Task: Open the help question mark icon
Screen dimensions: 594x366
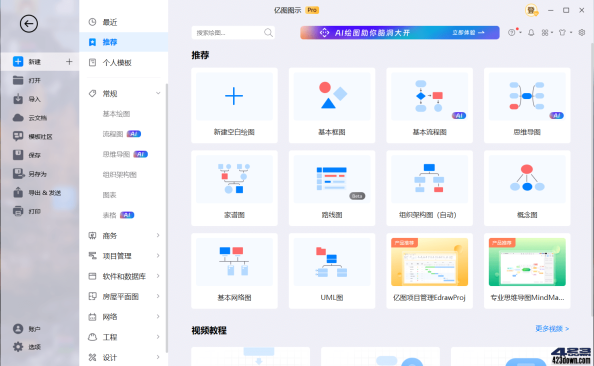Action: pos(512,33)
